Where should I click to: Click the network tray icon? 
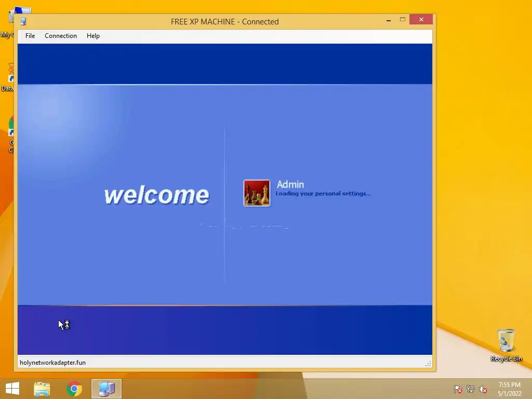click(471, 389)
